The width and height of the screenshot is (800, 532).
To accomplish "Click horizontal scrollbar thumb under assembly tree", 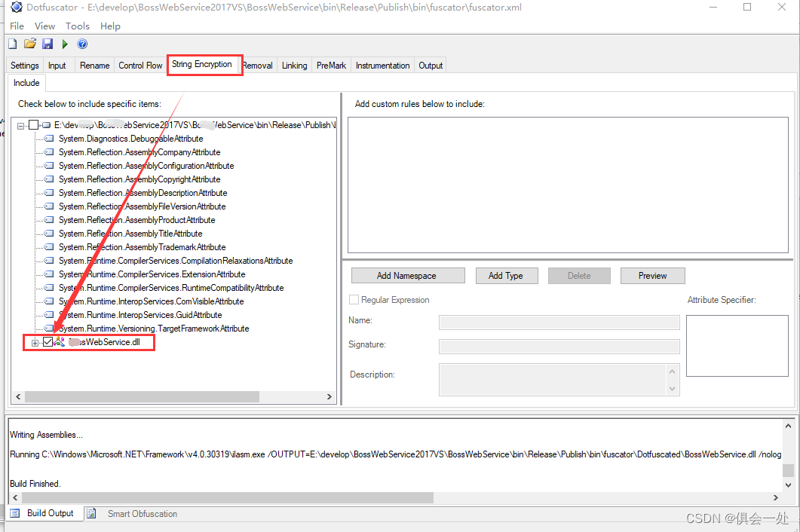I will click(142, 396).
